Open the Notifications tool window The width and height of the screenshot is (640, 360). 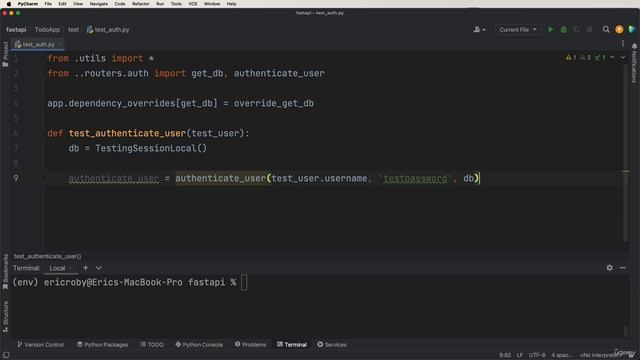(634, 63)
